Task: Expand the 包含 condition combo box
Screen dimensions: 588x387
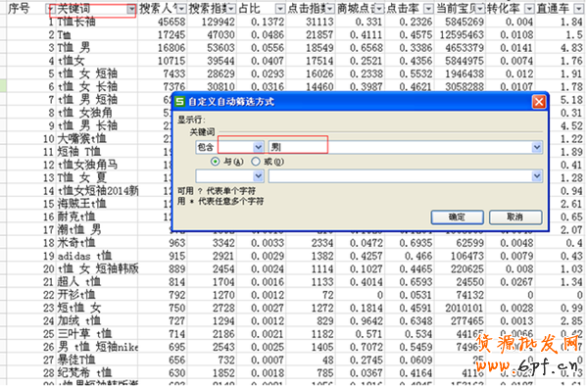Action: (259, 147)
